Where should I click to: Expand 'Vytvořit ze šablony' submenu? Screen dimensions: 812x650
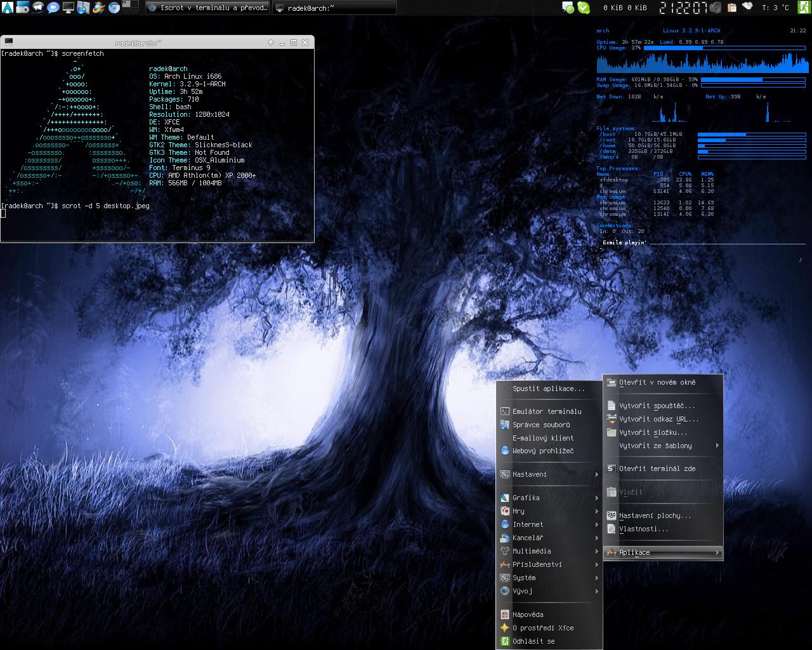(x=663, y=446)
